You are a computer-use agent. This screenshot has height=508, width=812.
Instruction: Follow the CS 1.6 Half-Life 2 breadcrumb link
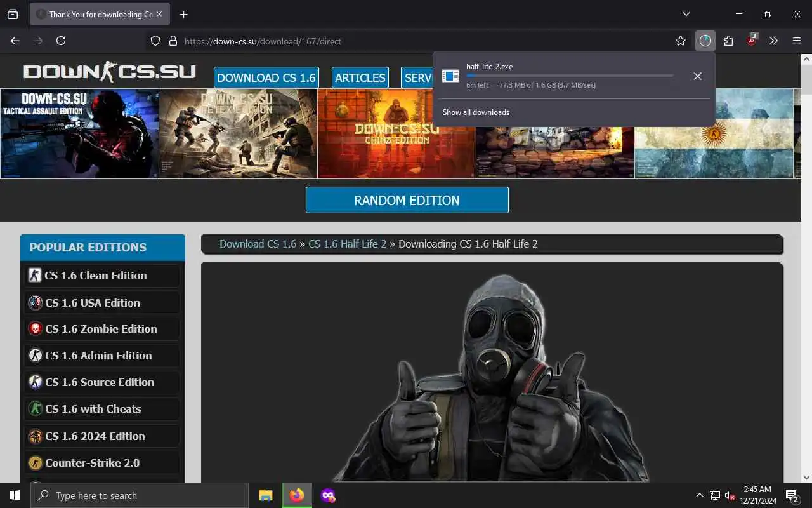347,244
